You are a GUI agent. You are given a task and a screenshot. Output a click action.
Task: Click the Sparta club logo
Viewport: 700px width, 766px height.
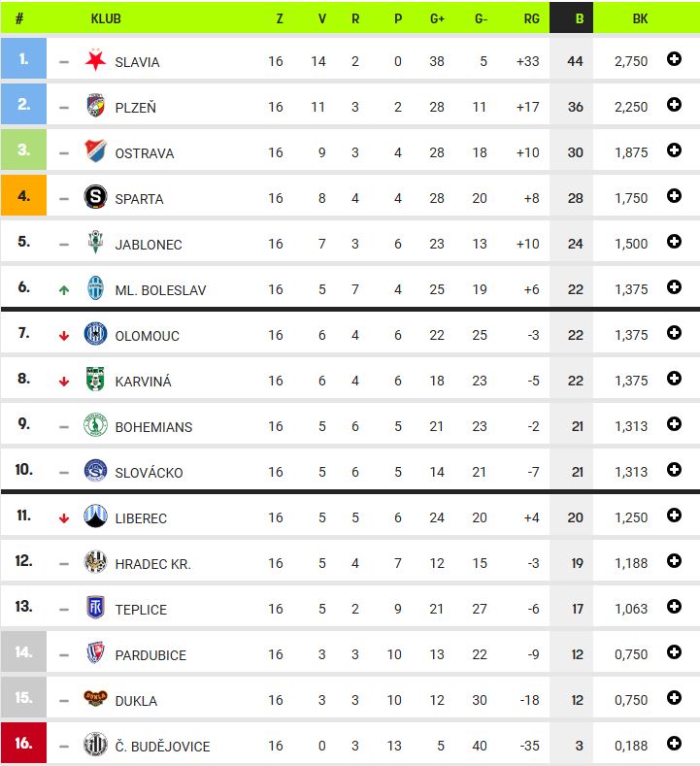point(95,196)
